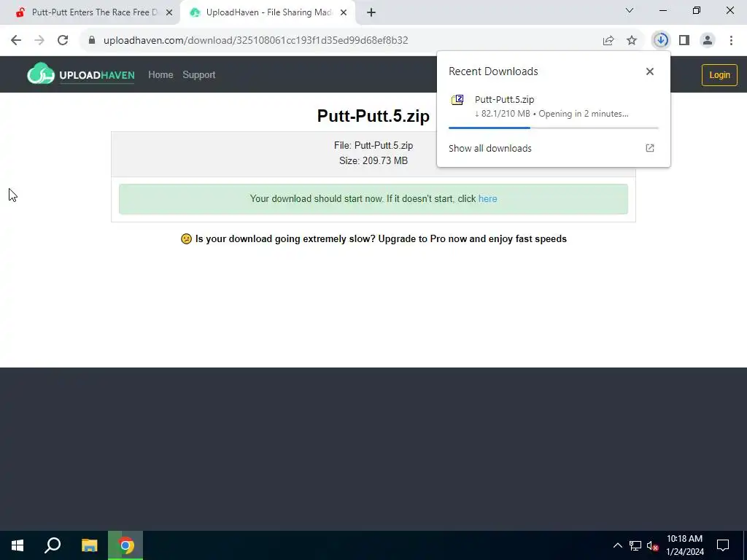Share this page with the share icon
This screenshot has width=747, height=560.
pos(608,41)
